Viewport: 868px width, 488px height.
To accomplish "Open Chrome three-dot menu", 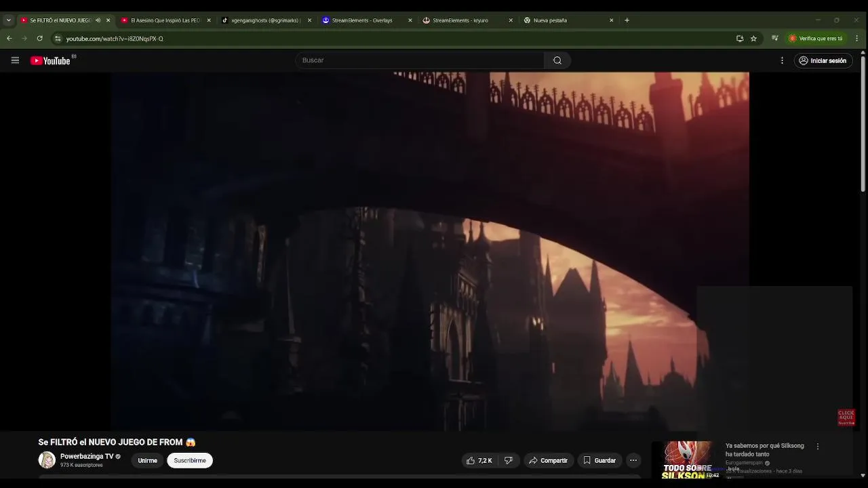I will [x=857, y=39].
